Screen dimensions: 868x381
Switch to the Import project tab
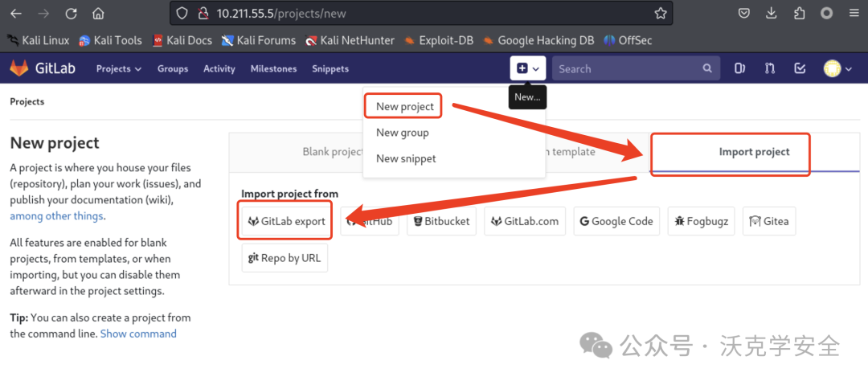[754, 152]
